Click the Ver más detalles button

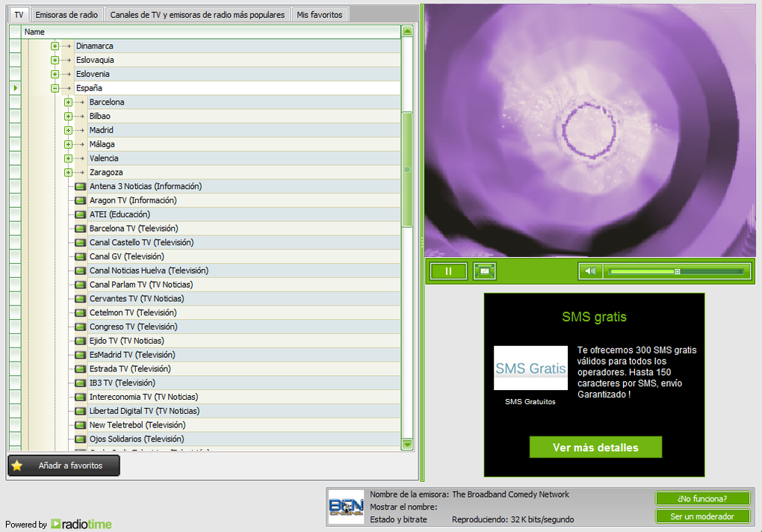tap(595, 447)
